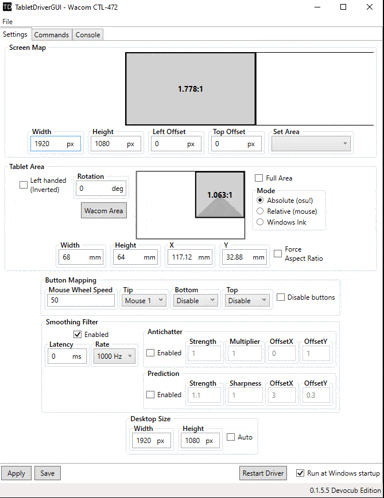This screenshot has width=384, height=498.
Task: Minimize the TabletDriverGUI window
Action: [318, 7]
